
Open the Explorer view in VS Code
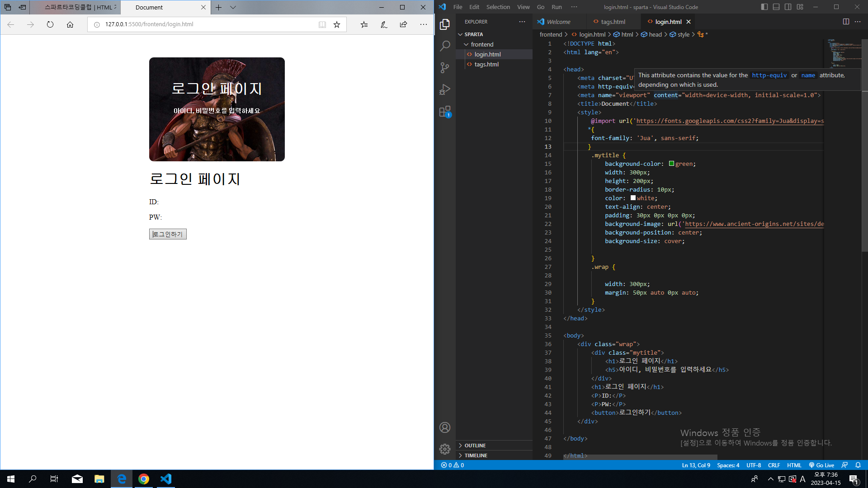445,24
